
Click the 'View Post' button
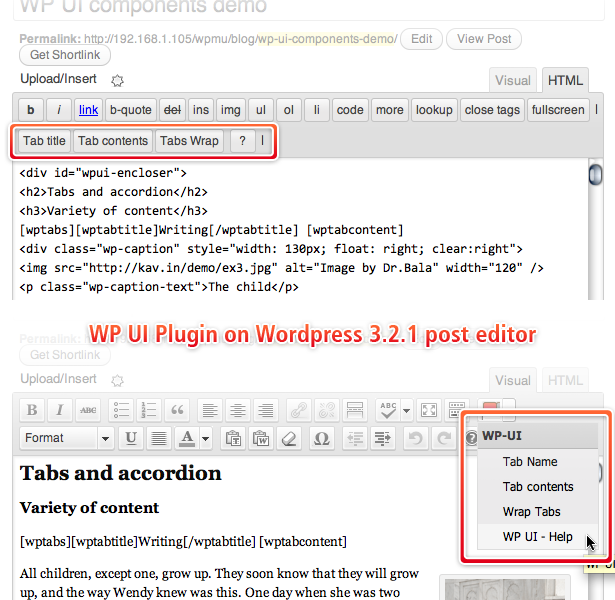[484, 39]
